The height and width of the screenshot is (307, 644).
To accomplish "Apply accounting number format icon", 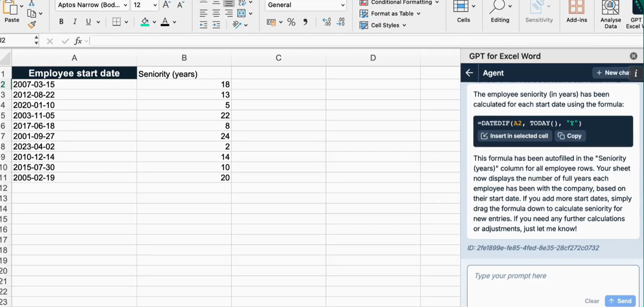I will click(272, 22).
